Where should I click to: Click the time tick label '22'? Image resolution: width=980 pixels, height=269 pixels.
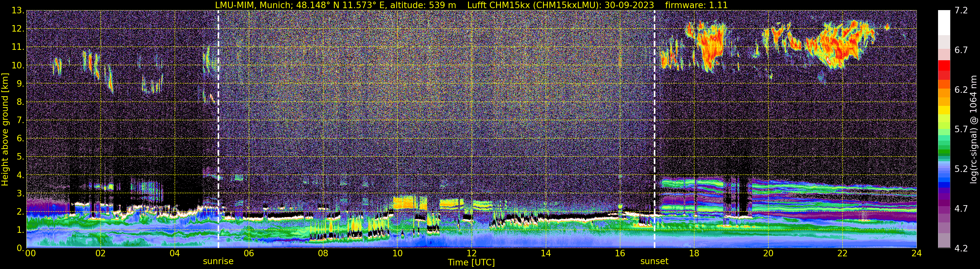click(x=842, y=254)
